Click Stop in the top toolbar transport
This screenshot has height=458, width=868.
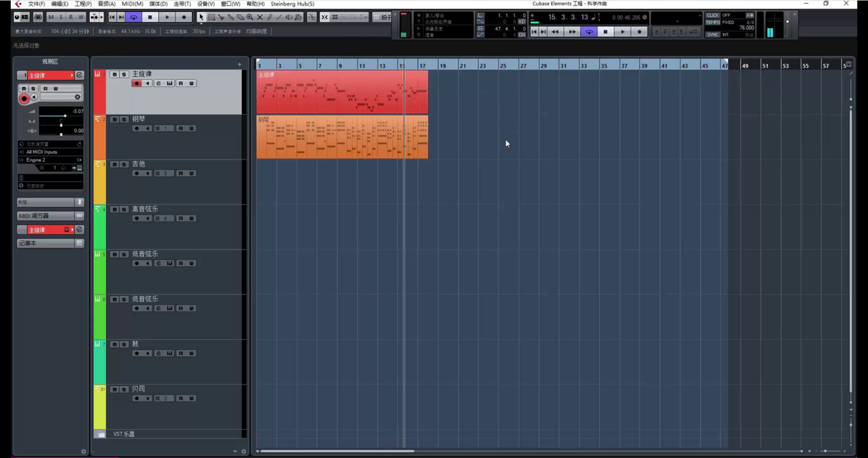150,17
